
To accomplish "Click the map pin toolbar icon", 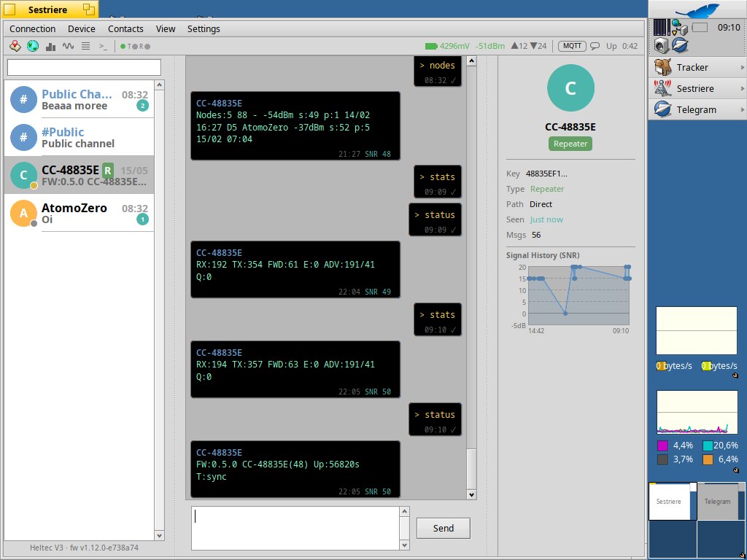I will click(x=15, y=46).
